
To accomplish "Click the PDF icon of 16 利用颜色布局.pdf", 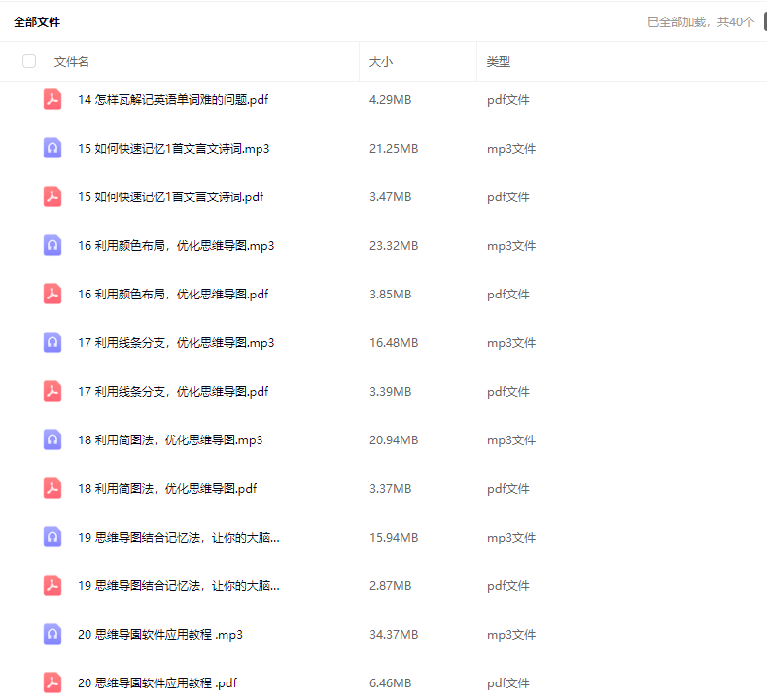I will click(x=52, y=294).
